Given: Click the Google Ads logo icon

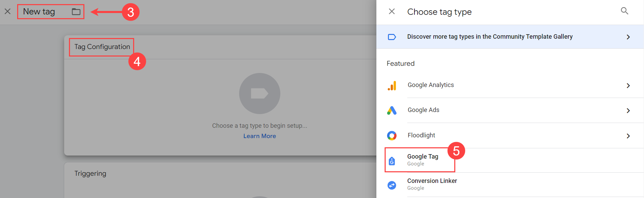Looking at the screenshot, I should coord(392,110).
